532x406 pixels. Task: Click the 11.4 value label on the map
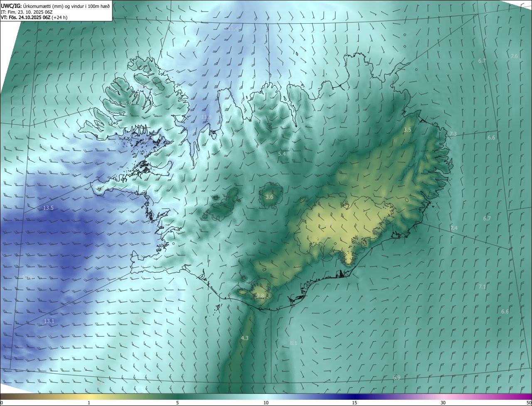tap(233, 29)
